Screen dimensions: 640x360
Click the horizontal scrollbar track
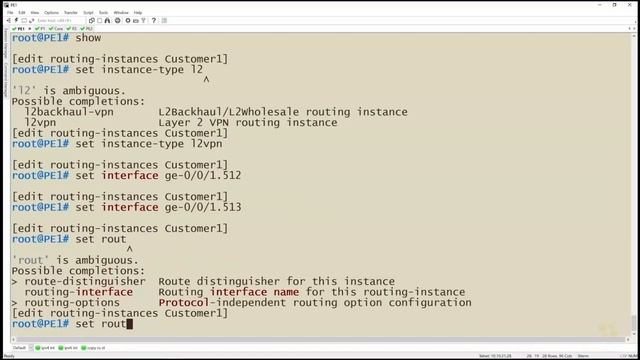(322, 339)
